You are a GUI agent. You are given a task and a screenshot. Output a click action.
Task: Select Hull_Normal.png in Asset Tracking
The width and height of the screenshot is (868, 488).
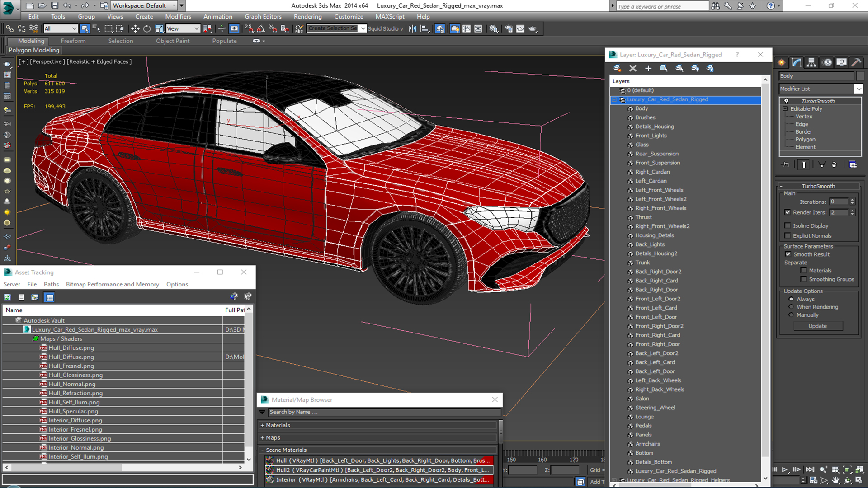[72, 384]
